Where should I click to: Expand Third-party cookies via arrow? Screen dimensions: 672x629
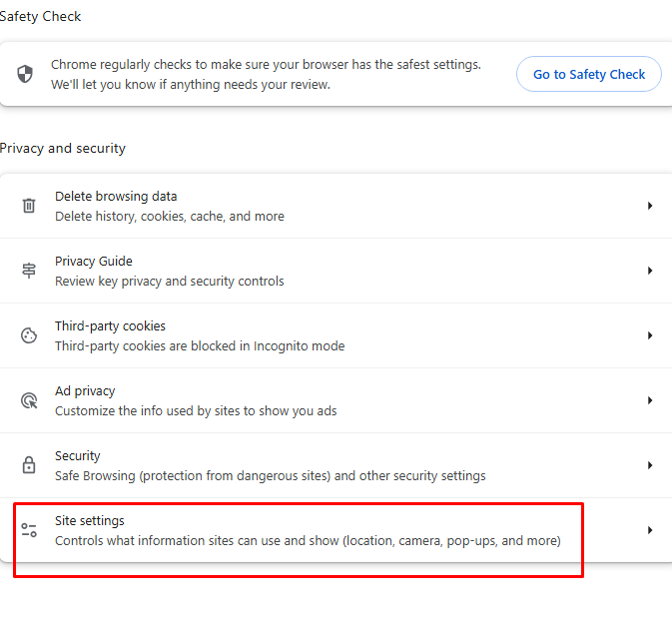[650, 335]
